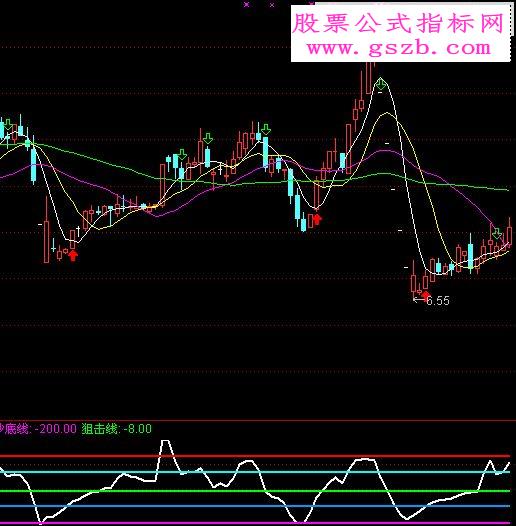Click the green sell arrow atop the highest peak
This screenshot has height=526, width=516.
coord(380,84)
